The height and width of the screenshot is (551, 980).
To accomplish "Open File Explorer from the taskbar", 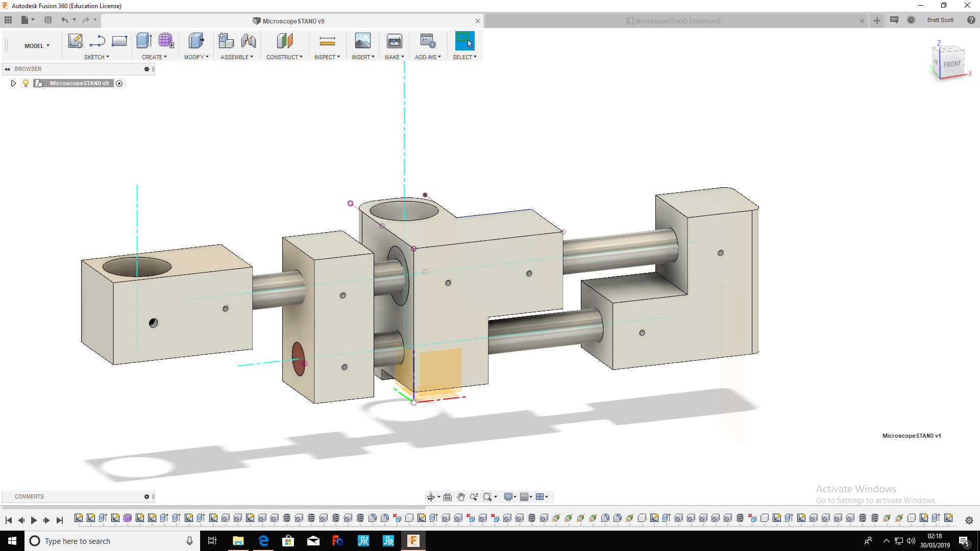I will click(238, 541).
